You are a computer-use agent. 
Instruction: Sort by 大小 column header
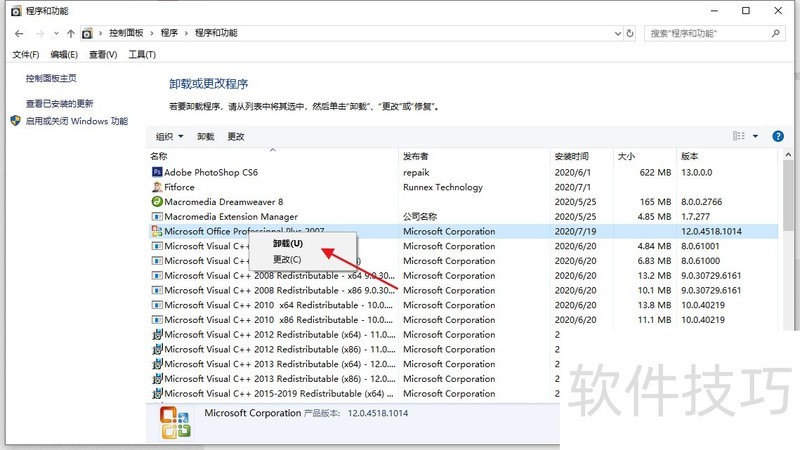[626, 156]
